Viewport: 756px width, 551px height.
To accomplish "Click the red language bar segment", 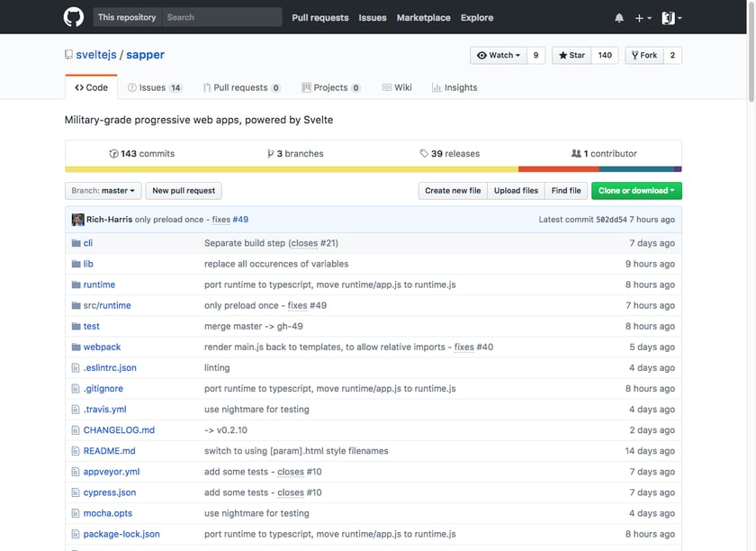I will pyautogui.click(x=559, y=169).
